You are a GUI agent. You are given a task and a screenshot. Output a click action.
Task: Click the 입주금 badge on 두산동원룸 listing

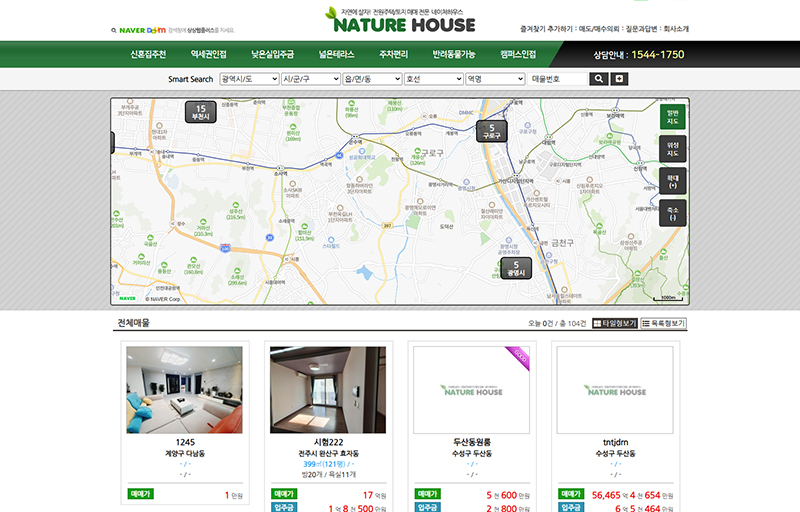(428, 507)
